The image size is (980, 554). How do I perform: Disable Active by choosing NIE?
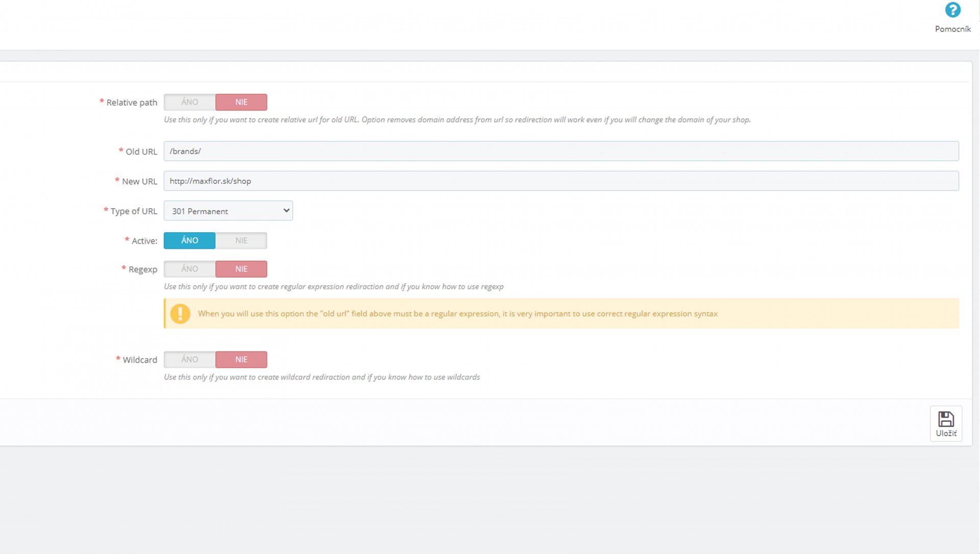pyautogui.click(x=241, y=240)
